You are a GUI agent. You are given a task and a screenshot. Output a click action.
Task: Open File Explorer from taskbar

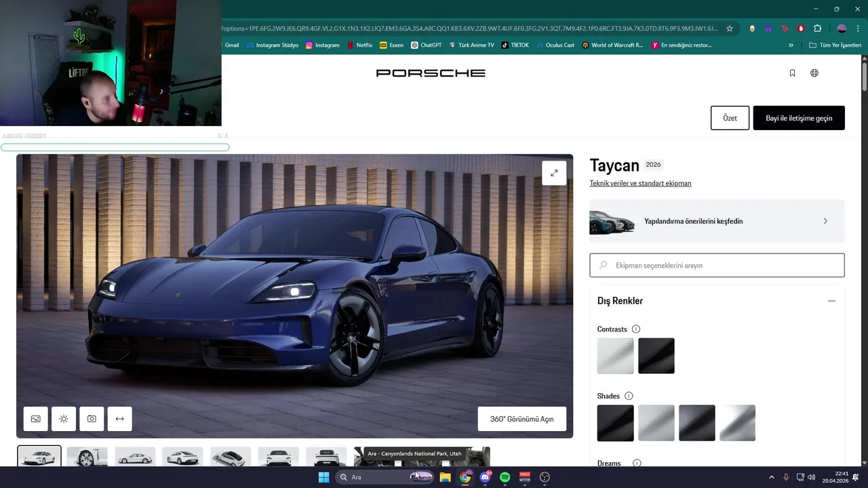click(445, 477)
